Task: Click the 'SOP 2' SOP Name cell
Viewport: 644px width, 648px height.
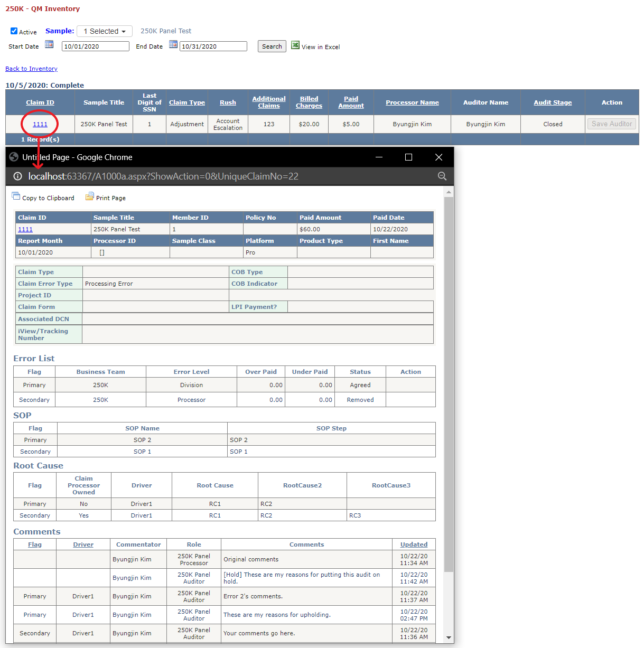Action: pyautogui.click(x=142, y=440)
